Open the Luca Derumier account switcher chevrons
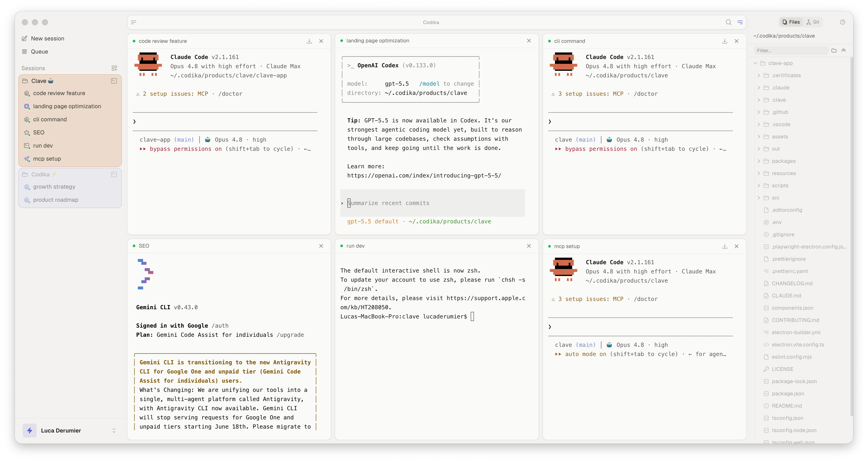Screen dimensions: 868x462 click(x=114, y=430)
